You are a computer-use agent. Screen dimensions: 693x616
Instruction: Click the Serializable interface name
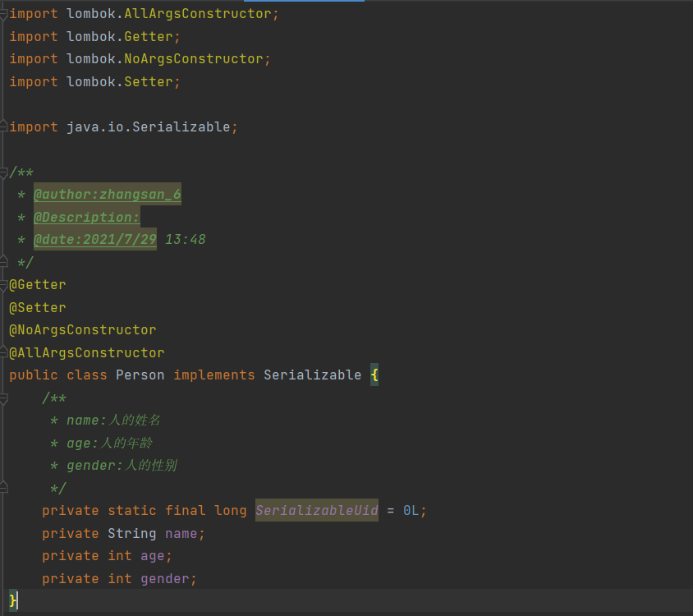coord(312,375)
